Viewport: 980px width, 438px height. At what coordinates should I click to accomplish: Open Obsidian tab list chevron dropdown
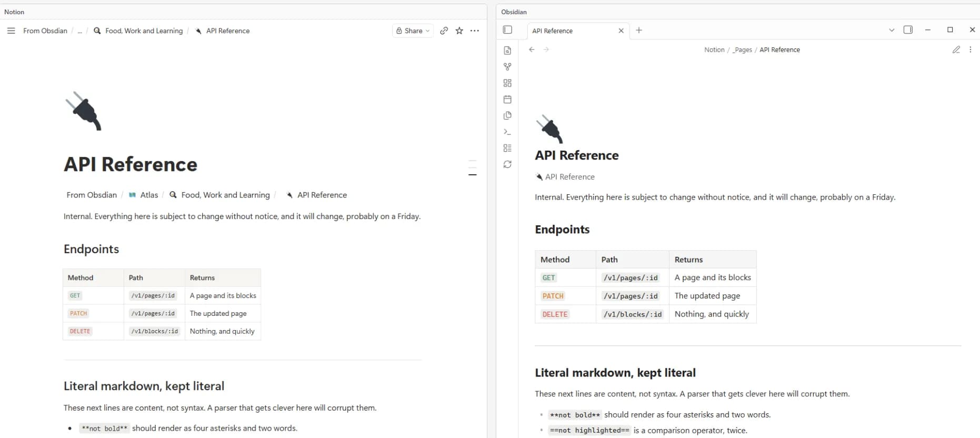click(892, 30)
